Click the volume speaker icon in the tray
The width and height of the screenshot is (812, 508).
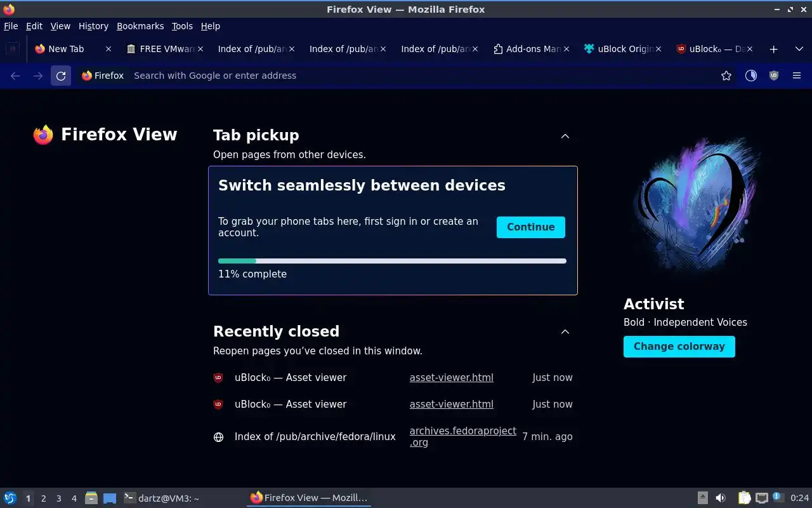pyautogui.click(x=721, y=498)
